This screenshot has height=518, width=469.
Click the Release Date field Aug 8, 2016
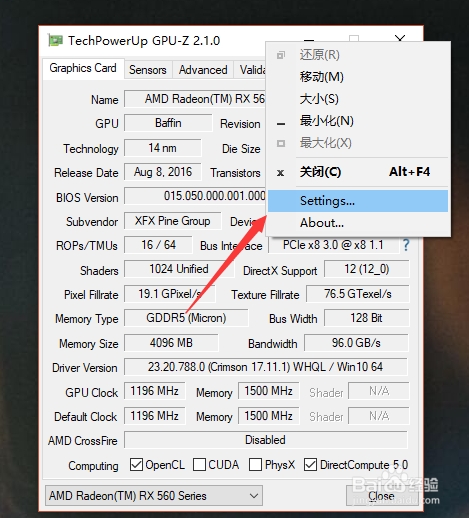click(x=163, y=172)
